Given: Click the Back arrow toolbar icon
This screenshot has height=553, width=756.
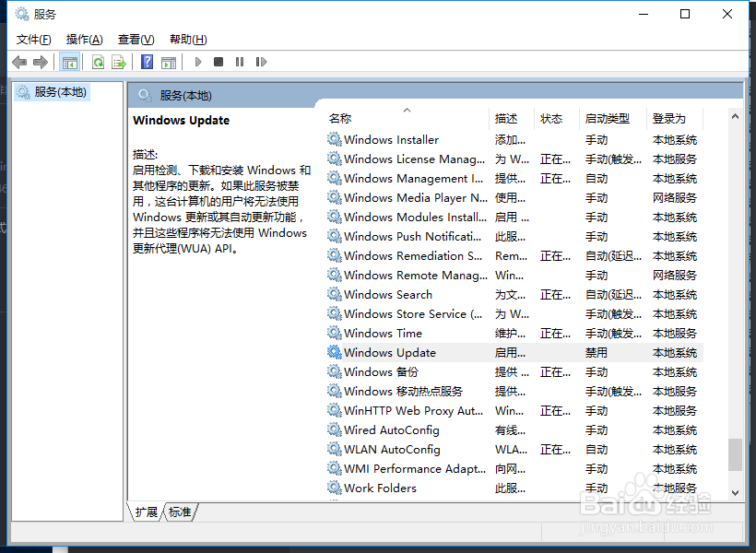Looking at the screenshot, I should 19,62.
